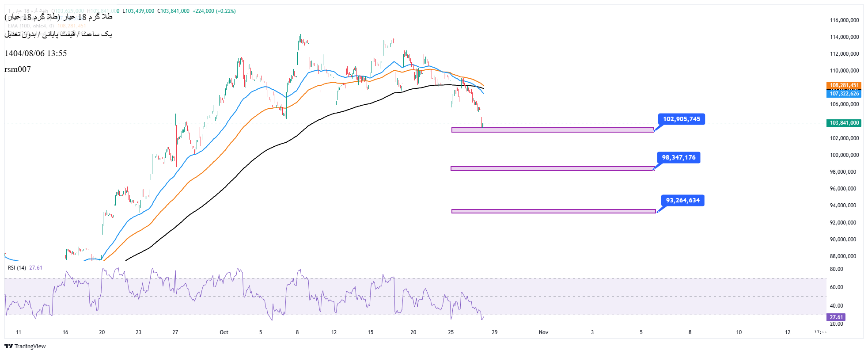The image size is (868, 354).
Task: Click the 98,347,176 price callout label
Action: point(678,157)
